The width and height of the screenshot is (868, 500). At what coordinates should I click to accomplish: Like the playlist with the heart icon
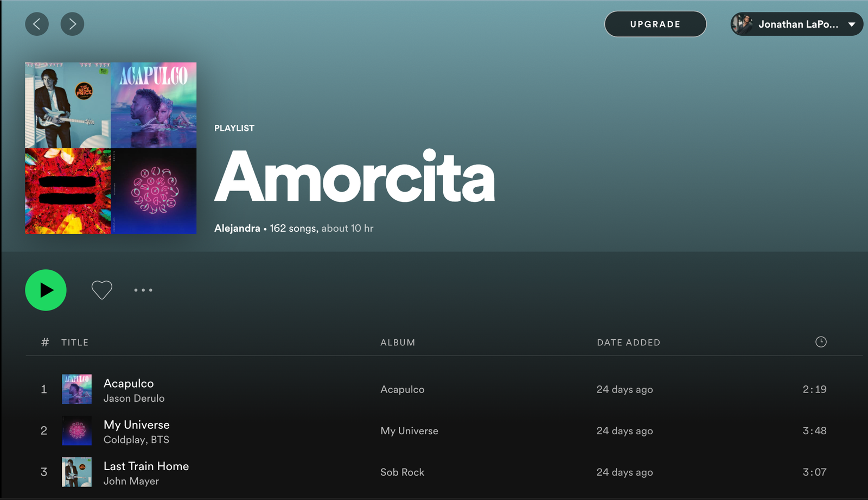(101, 290)
